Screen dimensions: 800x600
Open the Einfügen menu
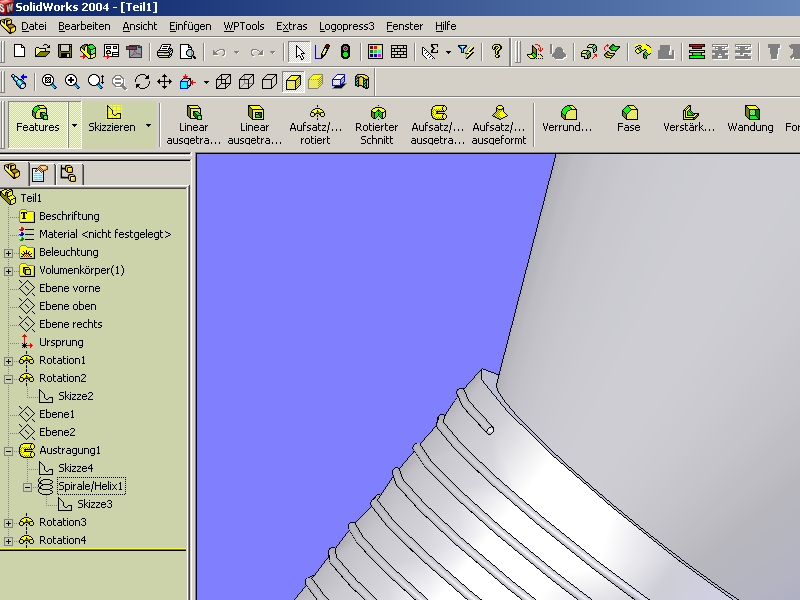coord(190,26)
